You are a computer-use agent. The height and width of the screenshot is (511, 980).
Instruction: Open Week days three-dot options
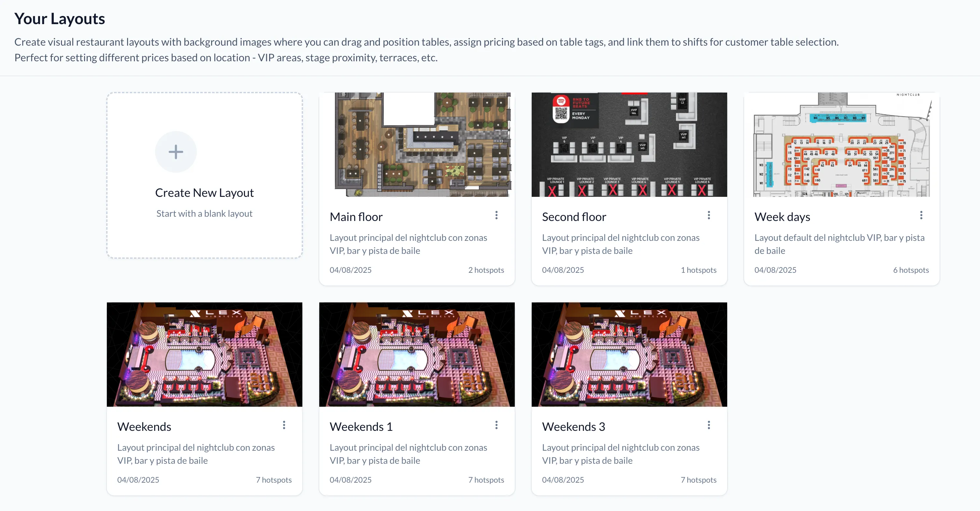[x=921, y=215]
